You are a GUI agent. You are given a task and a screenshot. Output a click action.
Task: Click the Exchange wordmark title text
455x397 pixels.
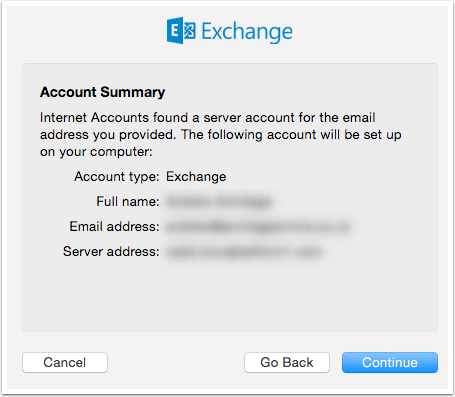[247, 32]
